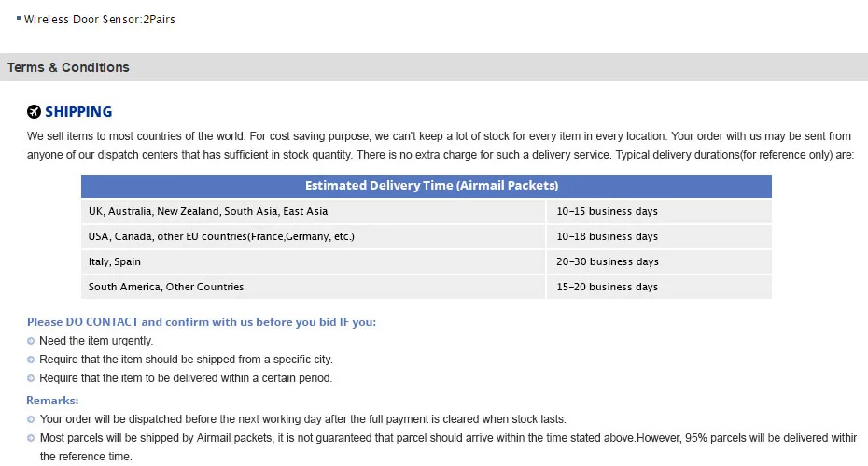Viewport: 868px width, 466px height.
Task: Click the SHIPPING heading text
Action: [78, 112]
